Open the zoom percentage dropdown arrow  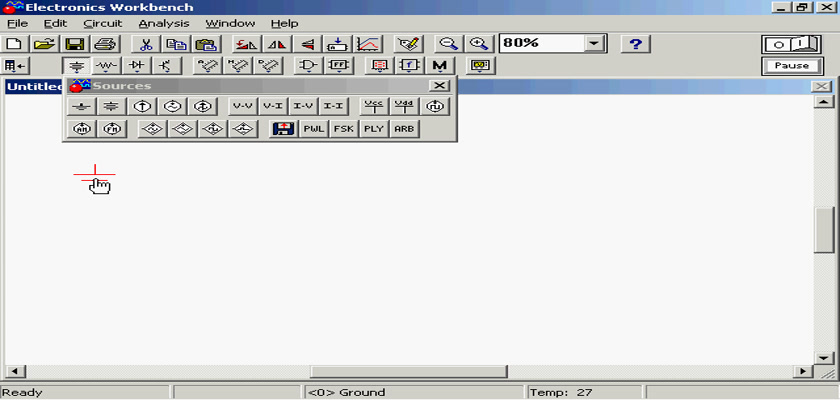[x=594, y=44]
